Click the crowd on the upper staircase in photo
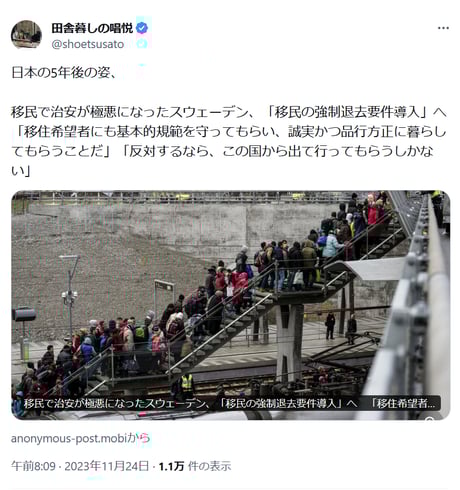The height and width of the screenshot is (490, 460). 337,232
